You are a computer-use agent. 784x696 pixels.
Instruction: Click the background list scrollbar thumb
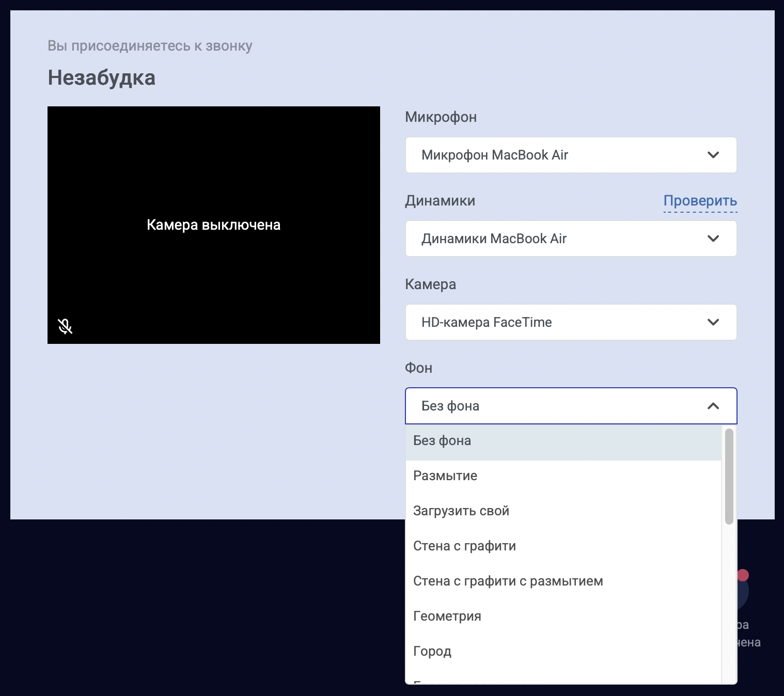[x=729, y=476]
